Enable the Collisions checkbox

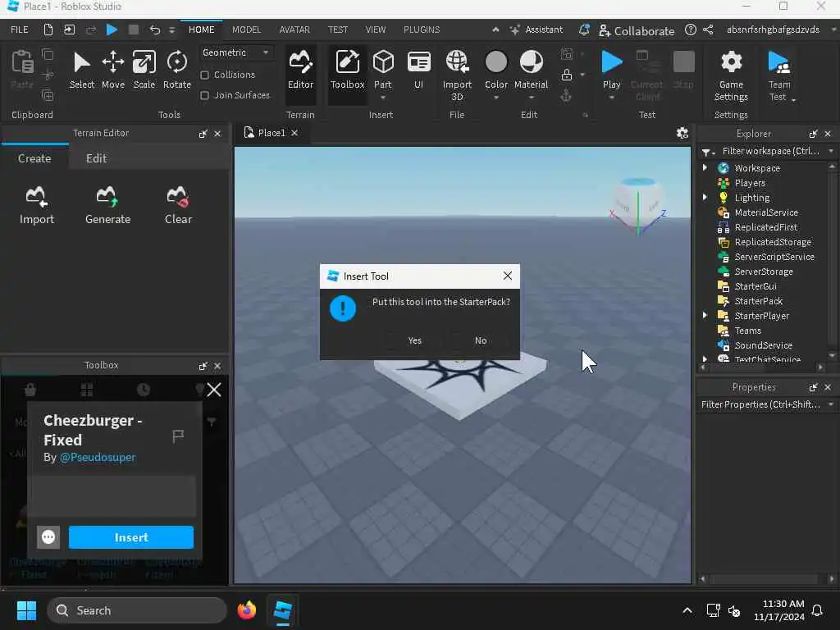(204, 75)
